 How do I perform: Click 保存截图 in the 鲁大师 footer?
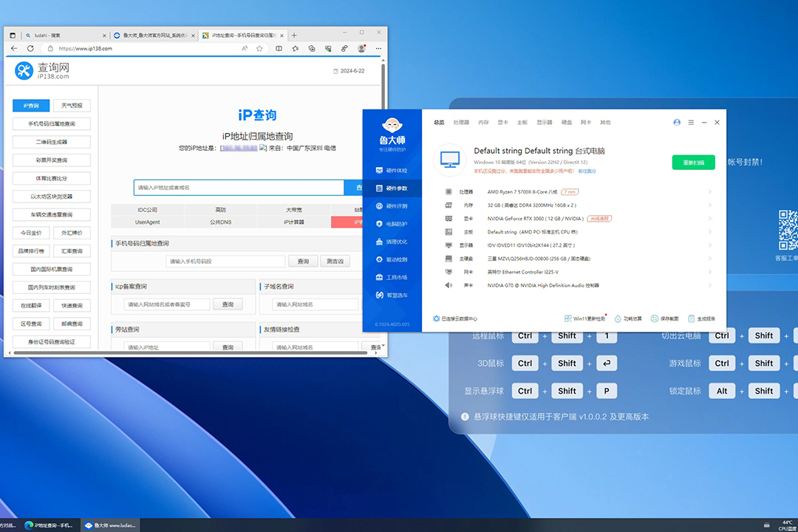click(665, 318)
